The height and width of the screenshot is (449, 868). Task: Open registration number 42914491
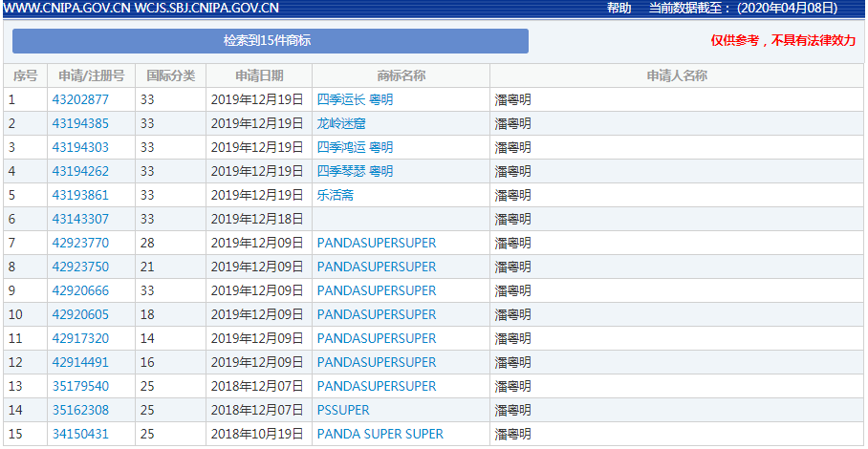[80, 362]
